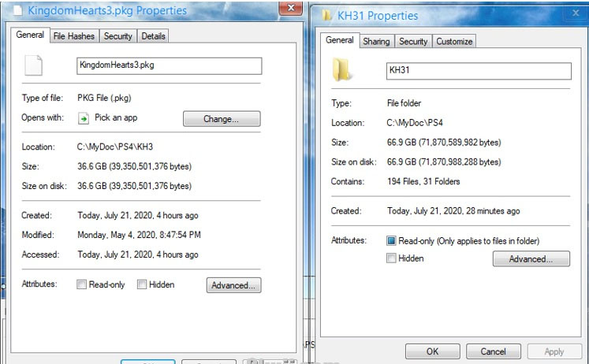
Task: Click the blank file icon beside KingdomHearts3.pkg name
Action: coord(33,65)
